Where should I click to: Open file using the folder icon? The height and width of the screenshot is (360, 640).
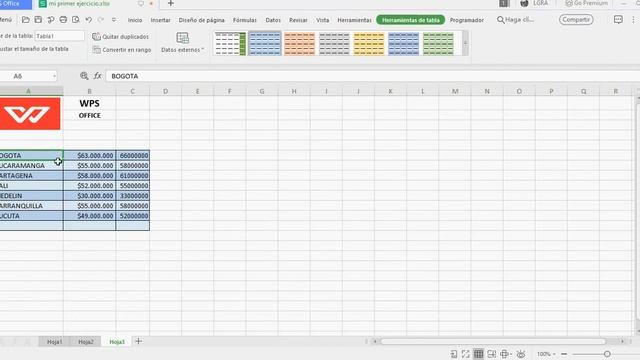pyautogui.click(x=25, y=20)
